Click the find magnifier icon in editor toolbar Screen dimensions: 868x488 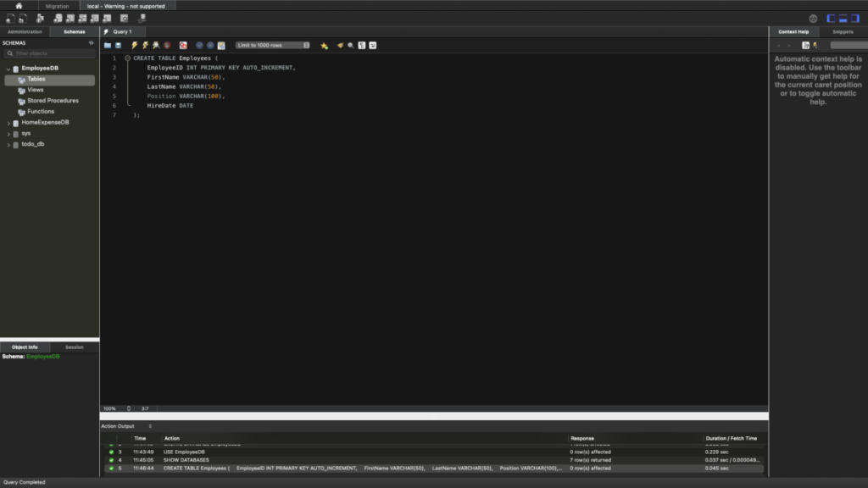(351, 45)
